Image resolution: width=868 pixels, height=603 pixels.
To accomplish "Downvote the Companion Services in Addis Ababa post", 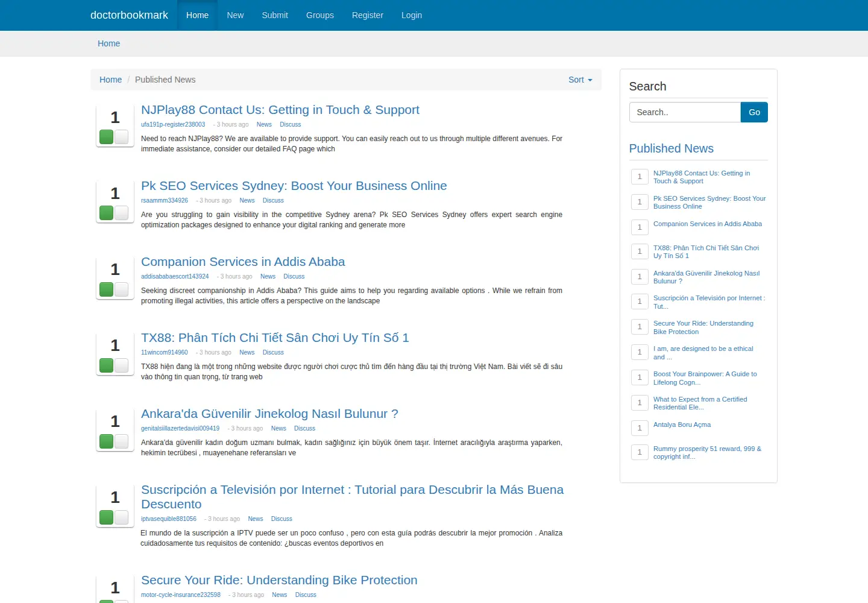I will [121, 289].
